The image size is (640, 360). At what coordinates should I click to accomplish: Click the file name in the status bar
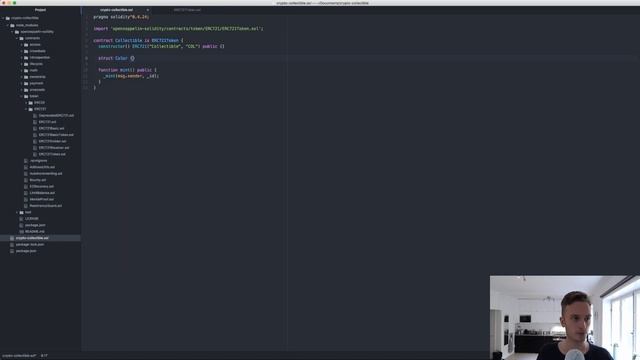(19, 356)
